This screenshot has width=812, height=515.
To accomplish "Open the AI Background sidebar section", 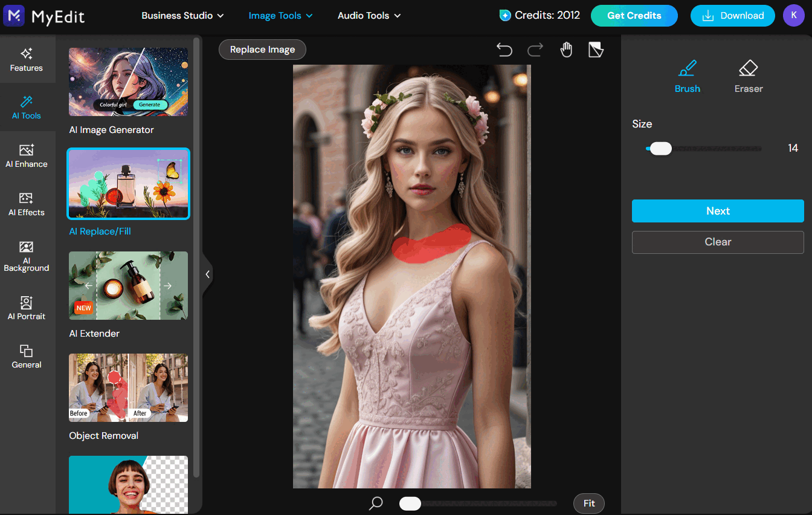I will tap(27, 256).
